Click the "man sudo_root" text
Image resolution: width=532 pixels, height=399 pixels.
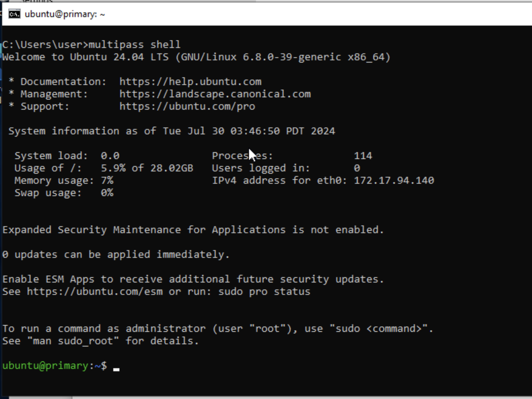pos(73,341)
